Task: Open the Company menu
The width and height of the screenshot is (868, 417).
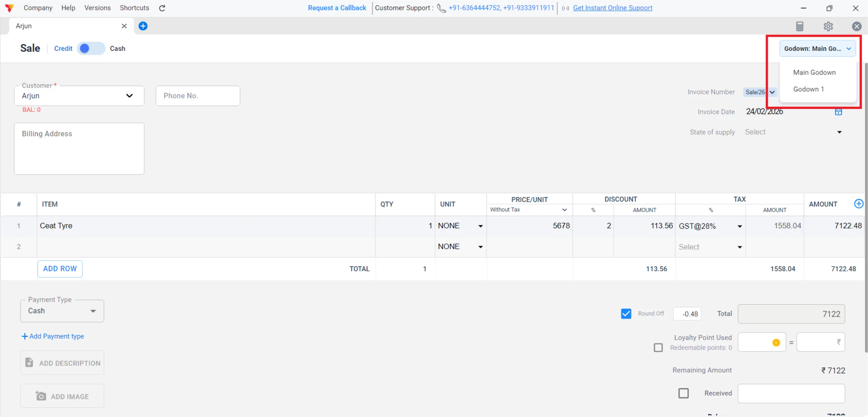Action: click(38, 8)
